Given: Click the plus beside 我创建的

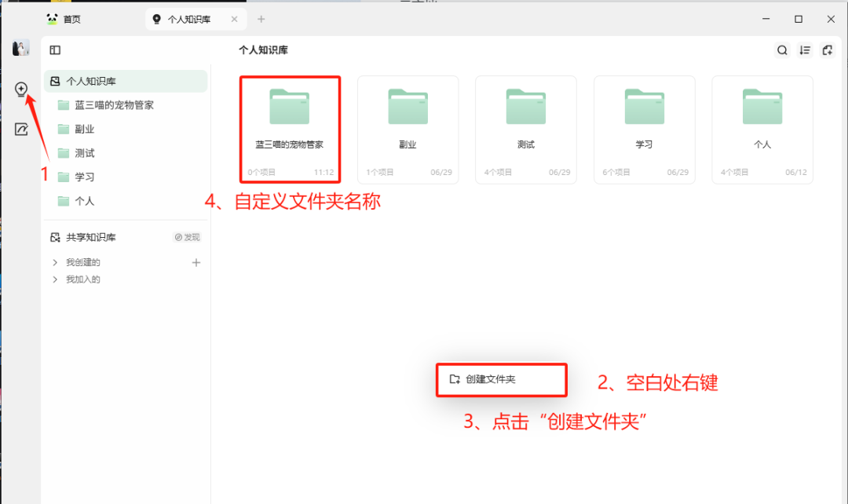Looking at the screenshot, I should click(196, 261).
